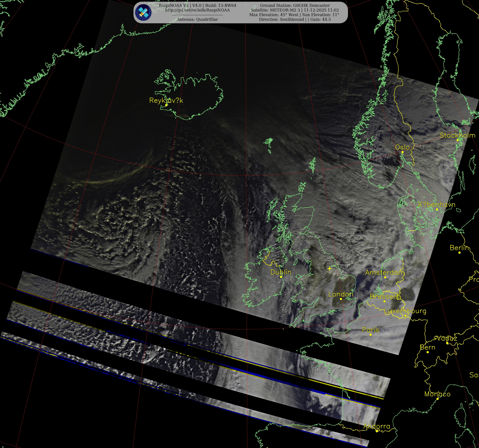This screenshot has width=479, height=448.
Task: Click the London city dot marker
Action: [341, 299]
